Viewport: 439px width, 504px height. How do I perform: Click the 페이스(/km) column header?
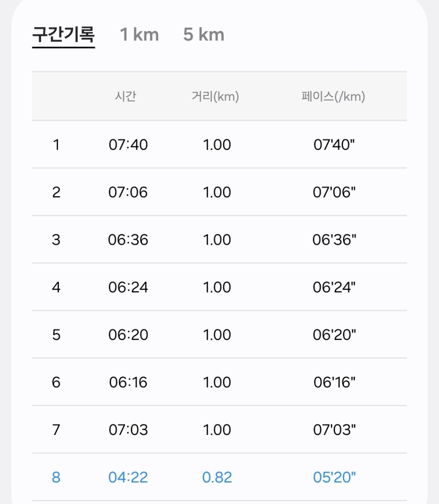pyautogui.click(x=333, y=96)
